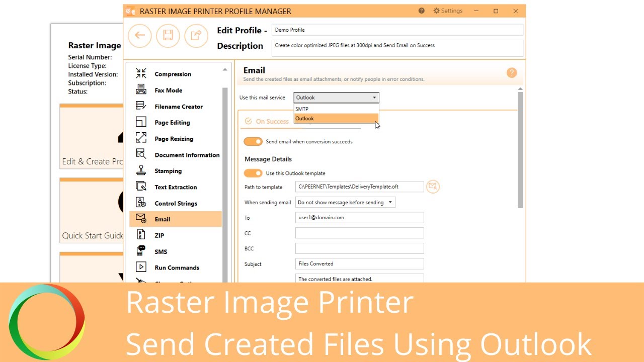Choose SMTP from the mail service list
Image resolution: width=644 pixels, height=362 pixels.
[336, 109]
